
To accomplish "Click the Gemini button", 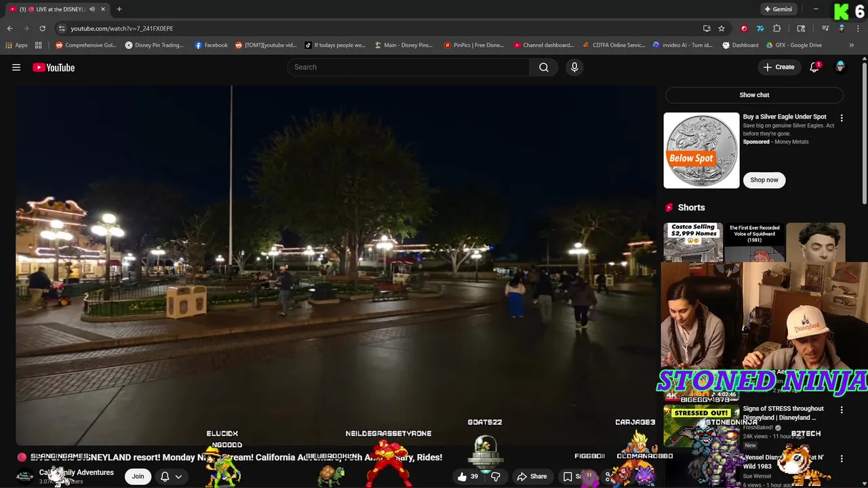I will tap(778, 9).
